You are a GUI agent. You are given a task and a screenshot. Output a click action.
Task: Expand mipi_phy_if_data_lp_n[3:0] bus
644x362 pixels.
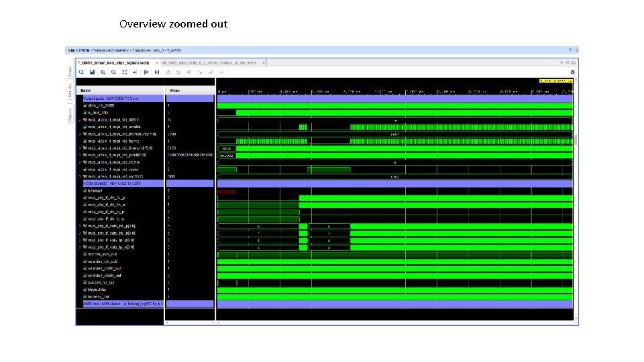click(80, 247)
